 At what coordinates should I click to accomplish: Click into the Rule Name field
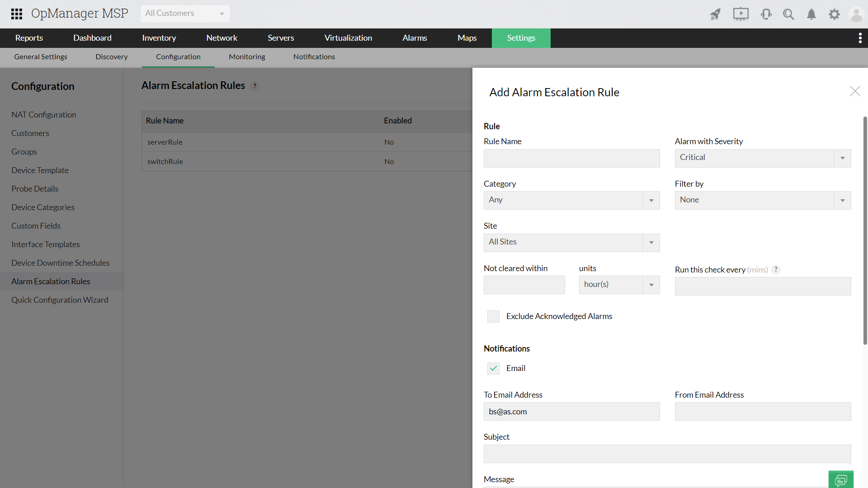pyautogui.click(x=571, y=159)
